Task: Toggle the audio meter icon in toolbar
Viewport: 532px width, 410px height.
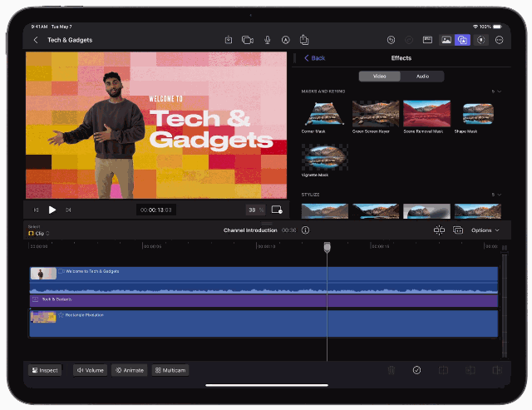Action: pyautogui.click(x=480, y=40)
